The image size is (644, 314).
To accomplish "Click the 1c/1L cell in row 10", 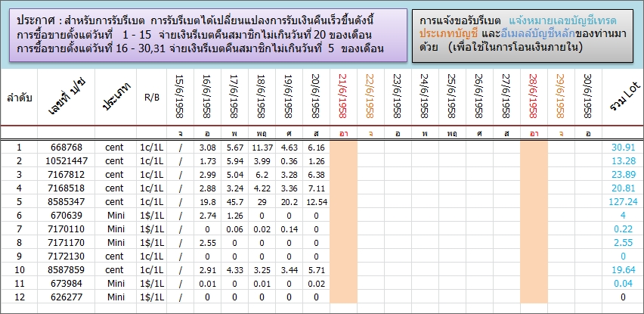I will tap(152, 269).
